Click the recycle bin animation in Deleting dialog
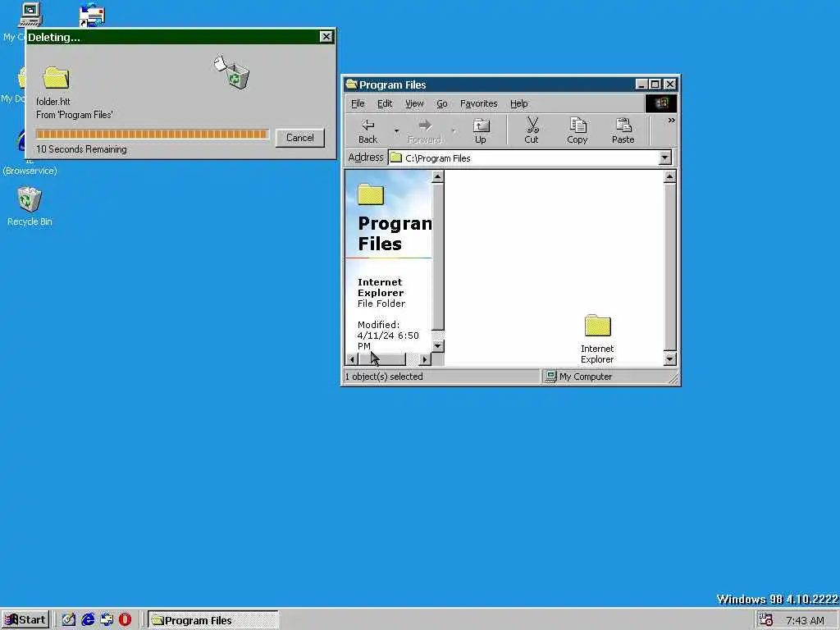The height and width of the screenshot is (630, 840). [x=232, y=72]
